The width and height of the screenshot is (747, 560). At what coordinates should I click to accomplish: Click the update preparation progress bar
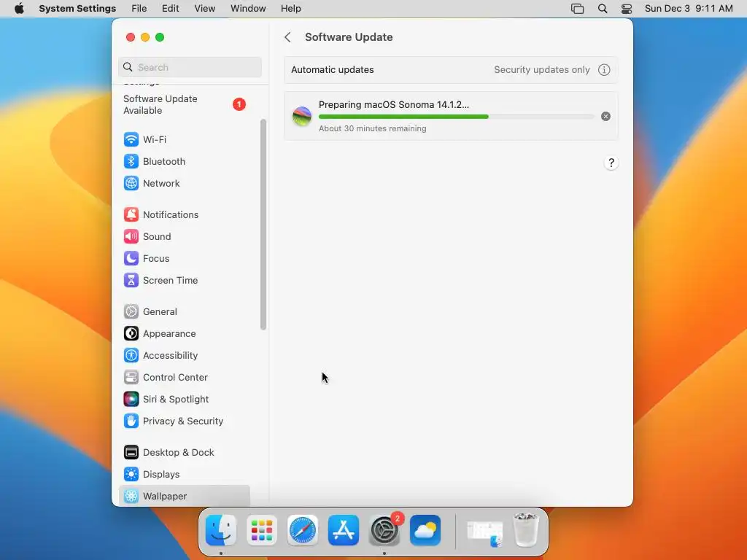pos(457,117)
